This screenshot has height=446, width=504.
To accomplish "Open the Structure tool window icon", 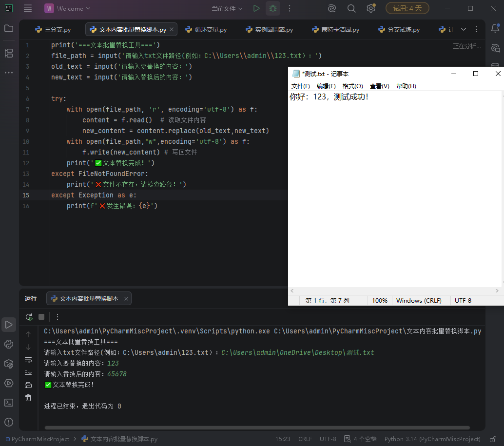I will coord(9,53).
